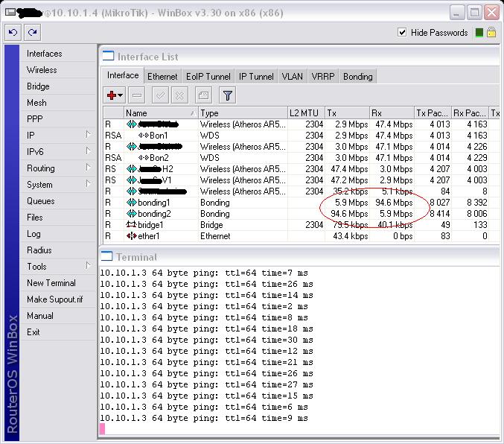Click the Filter funnel icon
This screenshot has height=444, width=504.
click(x=228, y=95)
